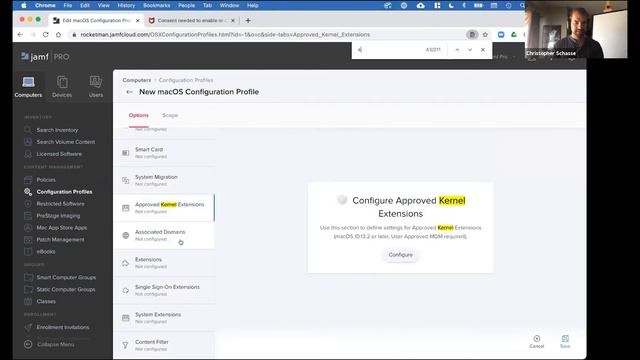
Task: Bookmark this page with star icon
Action: click(x=485, y=35)
